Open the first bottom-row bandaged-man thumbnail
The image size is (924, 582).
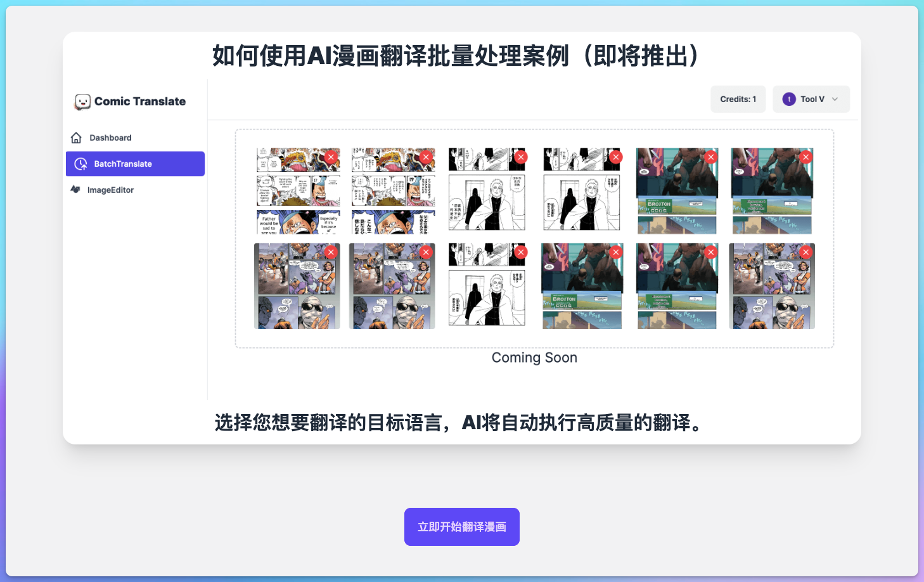click(x=297, y=286)
